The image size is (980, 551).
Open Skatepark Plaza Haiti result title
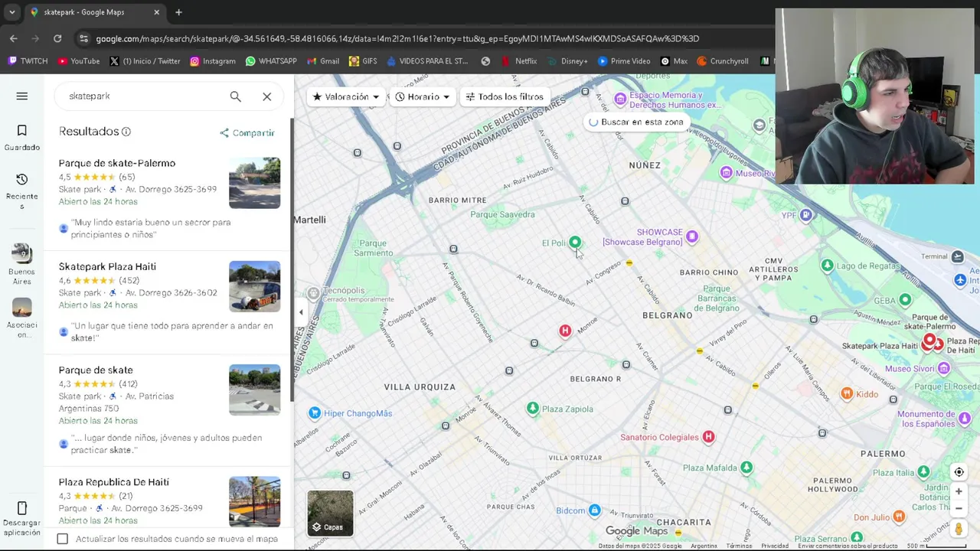click(107, 266)
